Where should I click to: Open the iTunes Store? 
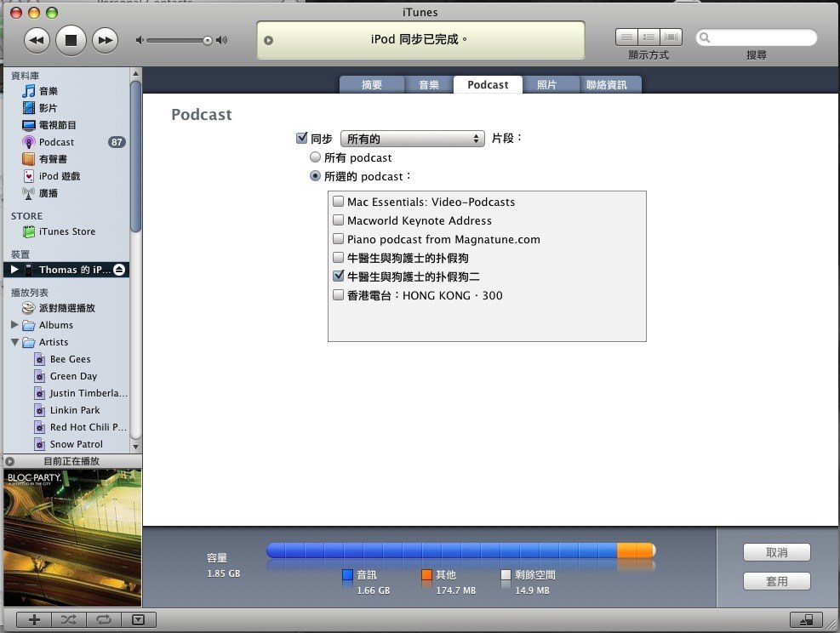pos(66,231)
